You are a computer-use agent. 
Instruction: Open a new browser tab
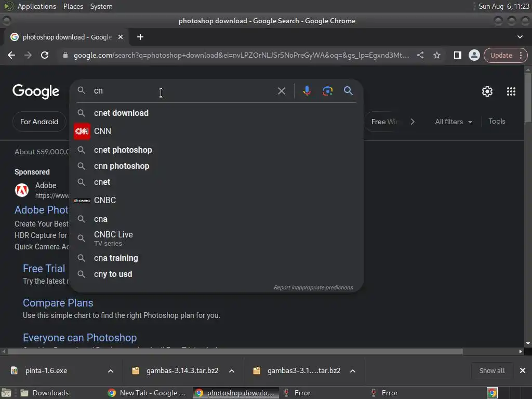(x=140, y=37)
